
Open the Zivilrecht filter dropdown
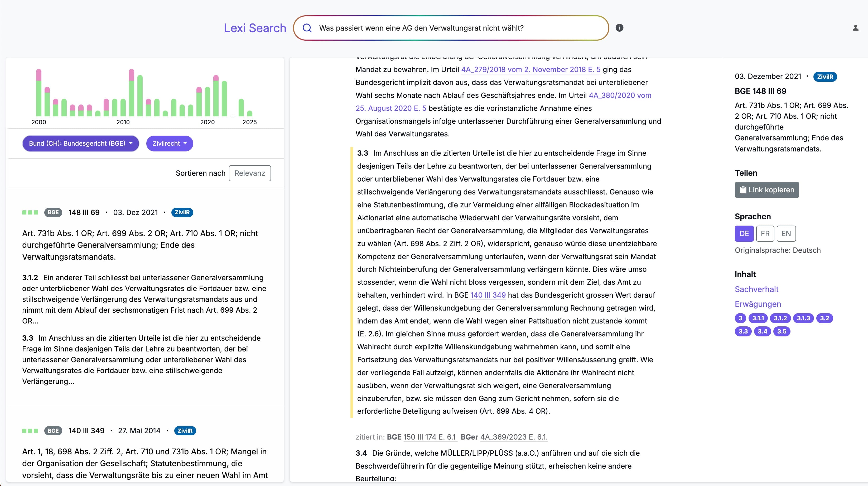click(x=170, y=143)
